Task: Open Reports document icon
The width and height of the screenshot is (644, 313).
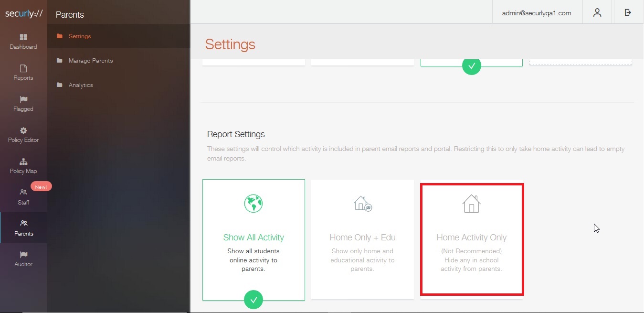Action: [x=23, y=68]
